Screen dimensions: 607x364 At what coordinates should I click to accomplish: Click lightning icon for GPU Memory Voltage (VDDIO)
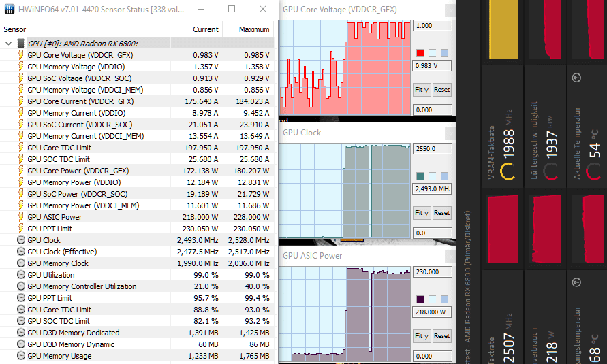[x=21, y=67]
